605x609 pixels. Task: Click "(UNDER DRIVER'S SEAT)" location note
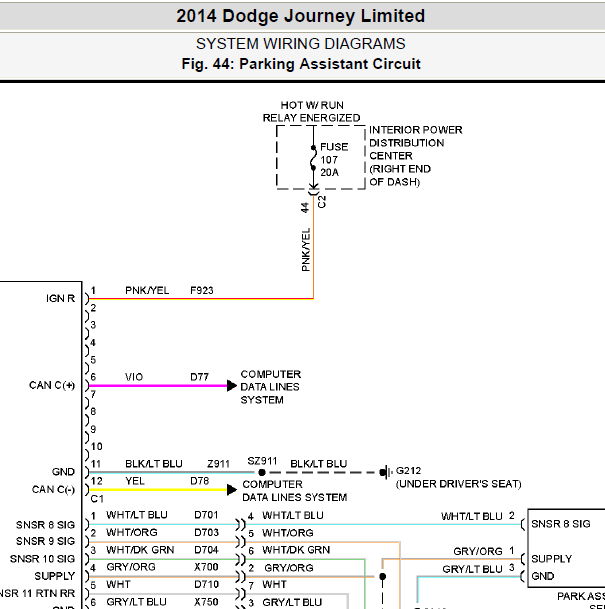pyautogui.click(x=458, y=484)
